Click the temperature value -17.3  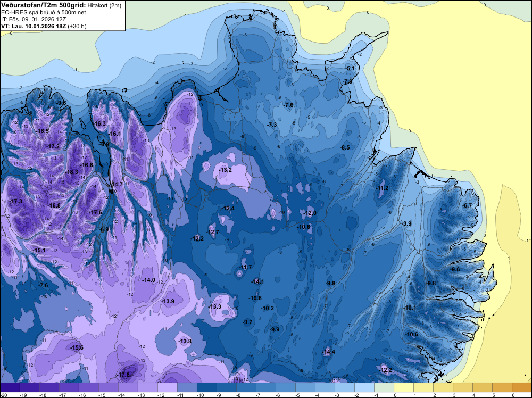(15, 201)
